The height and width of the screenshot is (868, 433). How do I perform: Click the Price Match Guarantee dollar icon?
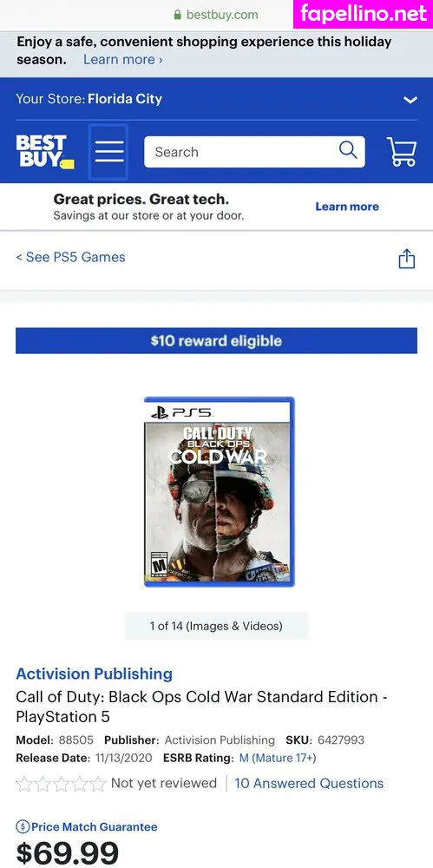pyautogui.click(x=23, y=827)
